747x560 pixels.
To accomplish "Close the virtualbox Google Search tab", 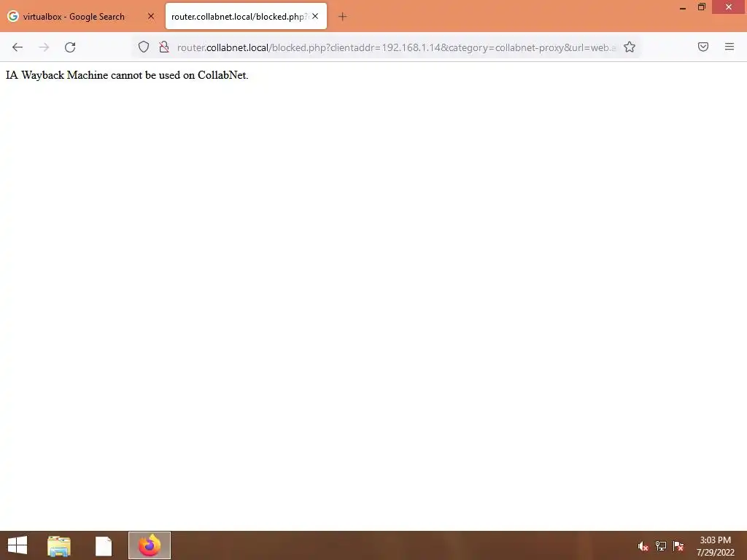I will [x=151, y=16].
